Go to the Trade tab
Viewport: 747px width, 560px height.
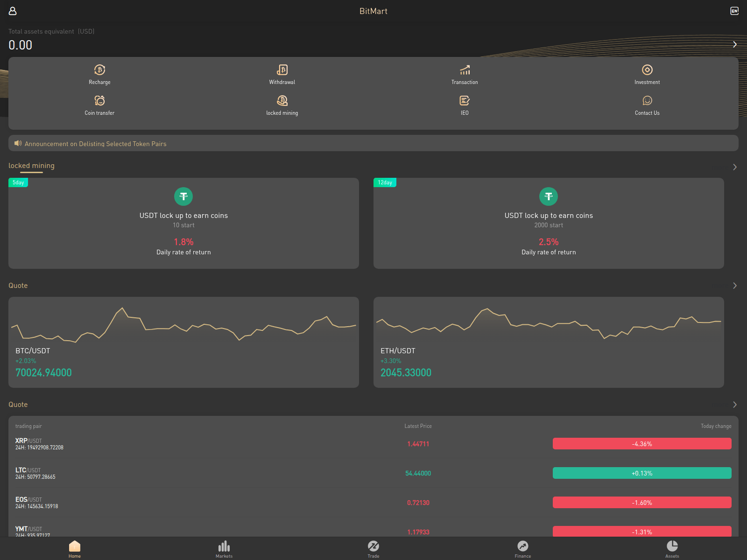[x=373, y=549]
